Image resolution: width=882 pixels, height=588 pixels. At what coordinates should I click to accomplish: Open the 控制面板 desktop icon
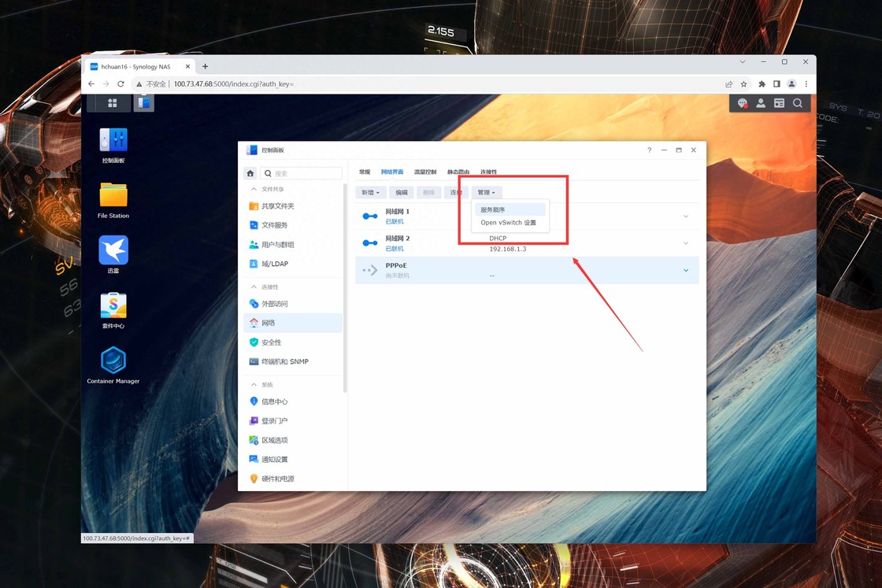click(x=113, y=141)
